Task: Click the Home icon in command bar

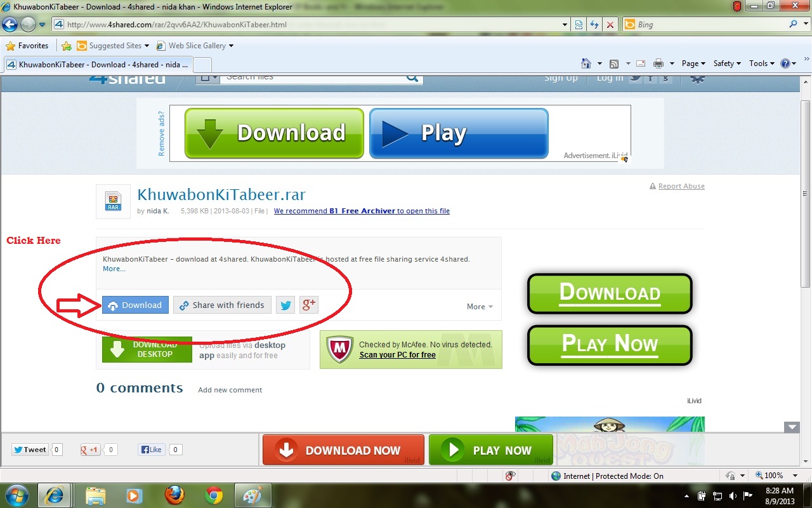Action: (586, 63)
